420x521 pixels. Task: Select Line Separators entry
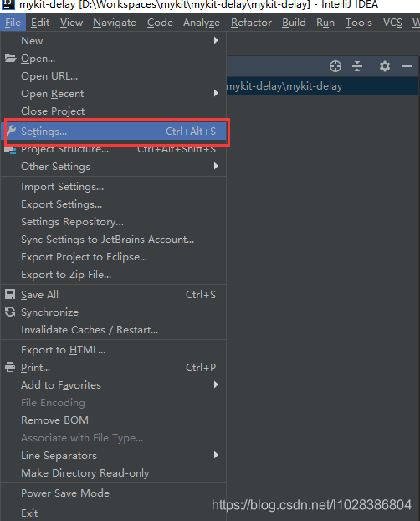point(114,455)
